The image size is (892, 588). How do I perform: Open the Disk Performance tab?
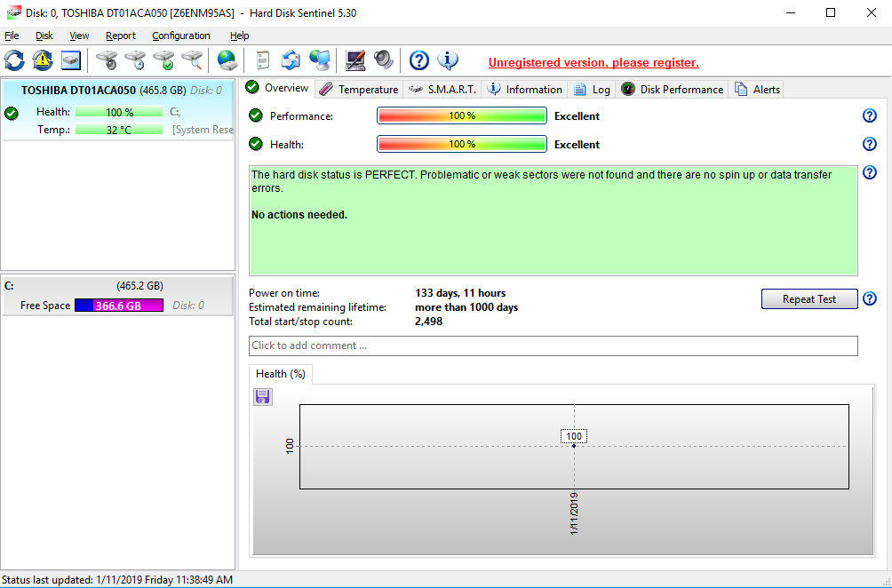pyautogui.click(x=673, y=89)
